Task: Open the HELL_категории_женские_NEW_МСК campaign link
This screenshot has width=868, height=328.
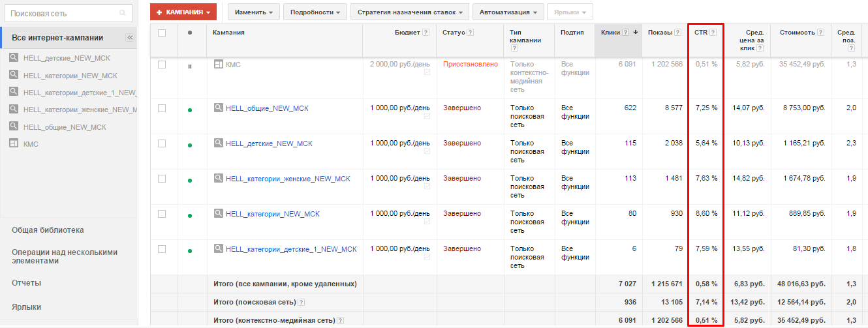Action: coord(288,179)
